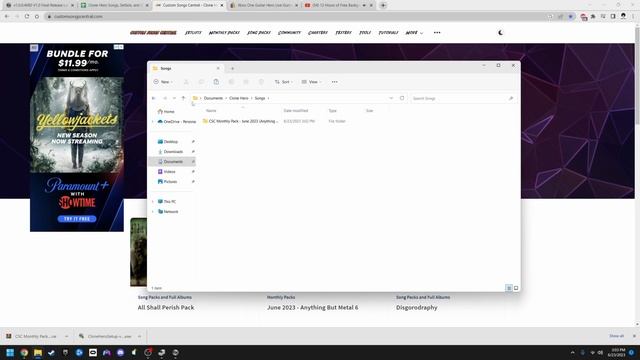Open Pictures in the Explorer sidebar
This screenshot has height=360, width=640.
point(171,182)
